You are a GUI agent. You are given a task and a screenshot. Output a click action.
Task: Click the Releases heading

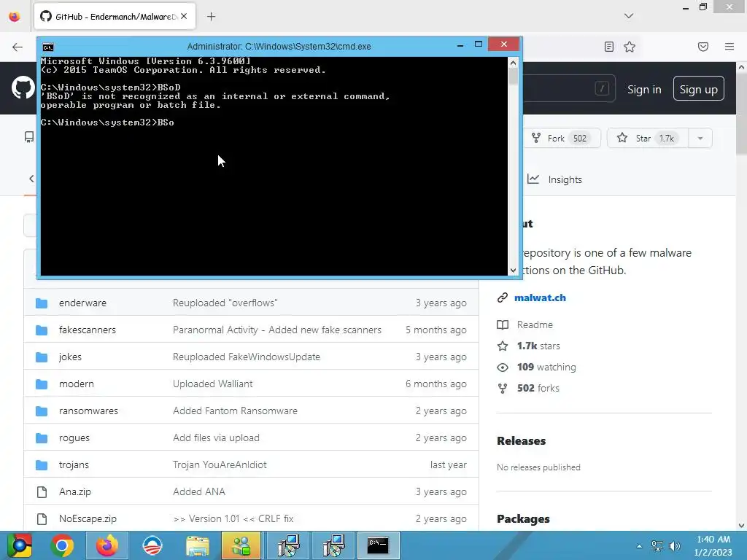pos(521,441)
